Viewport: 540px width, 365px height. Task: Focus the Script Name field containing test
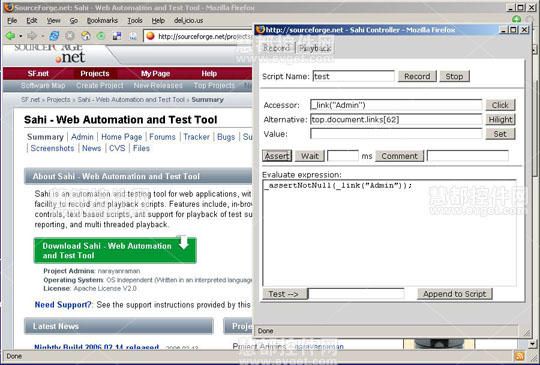pyautogui.click(x=354, y=76)
